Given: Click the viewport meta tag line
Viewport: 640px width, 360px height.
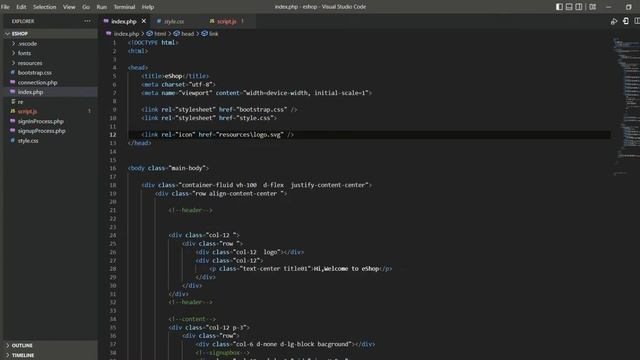Looking at the screenshot, I should 257,93.
